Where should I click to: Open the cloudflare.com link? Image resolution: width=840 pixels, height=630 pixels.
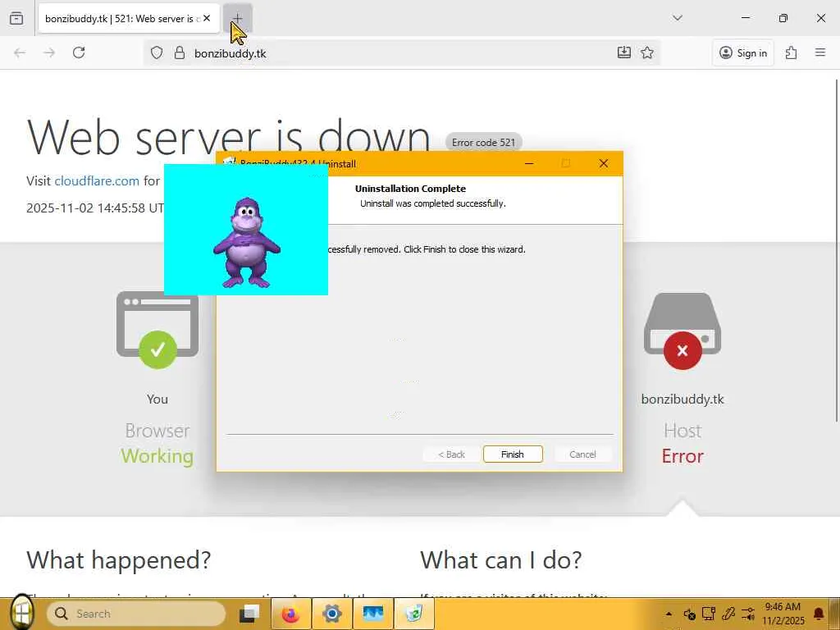point(97,181)
